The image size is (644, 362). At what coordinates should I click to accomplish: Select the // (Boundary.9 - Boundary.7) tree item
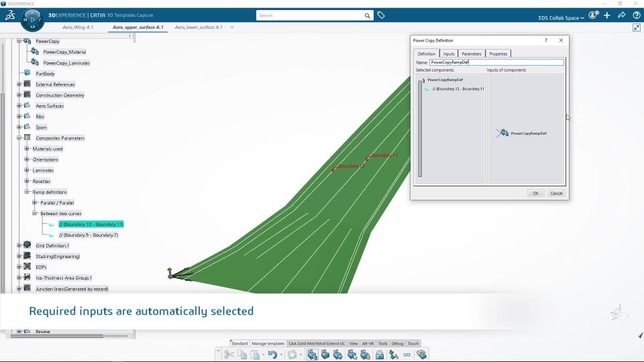pos(89,235)
